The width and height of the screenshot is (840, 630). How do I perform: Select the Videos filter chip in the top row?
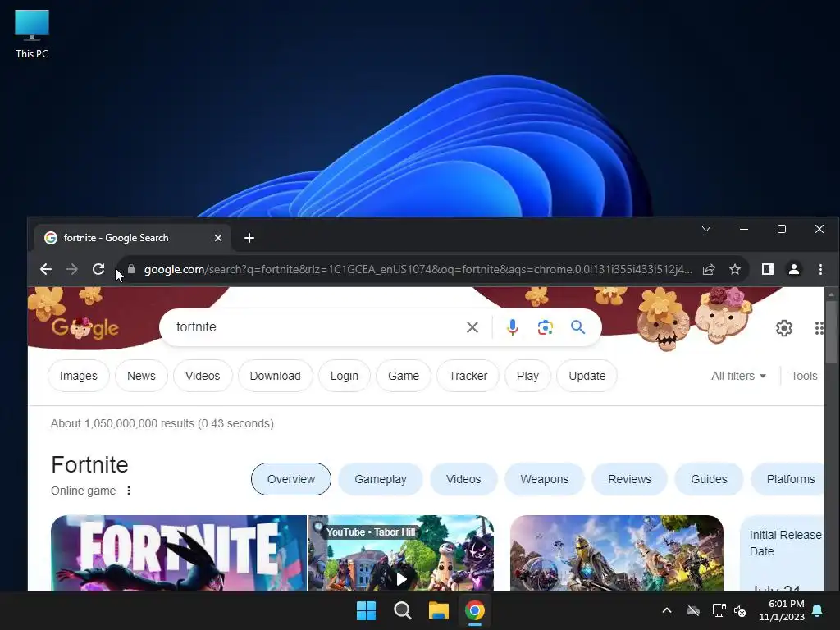click(203, 376)
